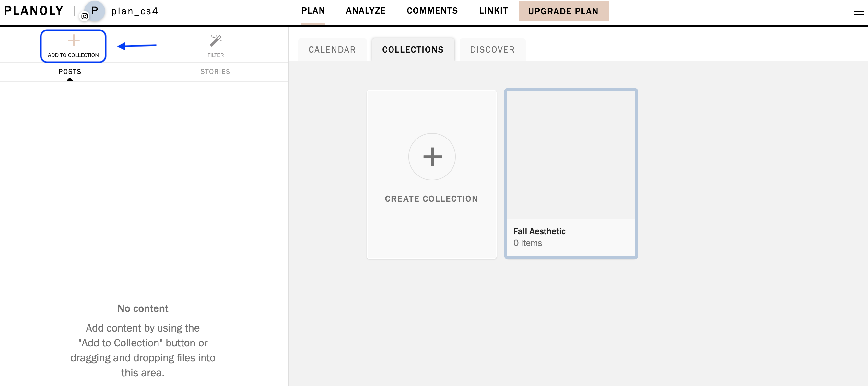Click the Plan navigation item

pyautogui.click(x=313, y=11)
